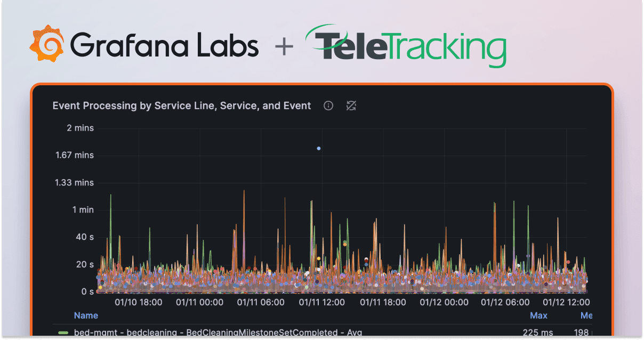Click the 225 ms Max value
The width and height of the screenshot is (644, 340).
tap(538, 331)
